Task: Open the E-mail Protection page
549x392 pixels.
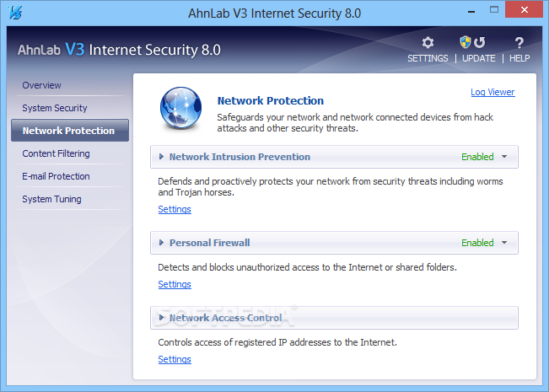Action: pyautogui.click(x=56, y=176)
